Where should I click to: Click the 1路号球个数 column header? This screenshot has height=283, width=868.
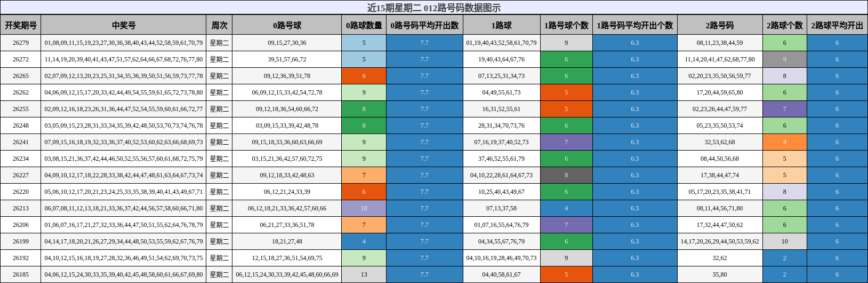(x=566, y=25)
